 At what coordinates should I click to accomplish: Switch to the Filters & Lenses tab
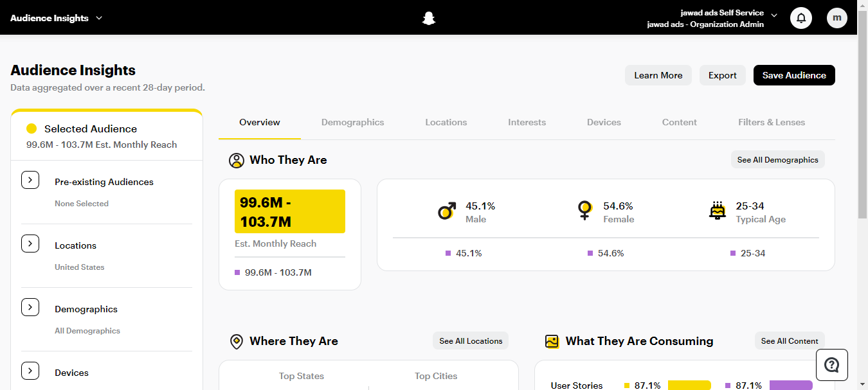tap(772, 122)
